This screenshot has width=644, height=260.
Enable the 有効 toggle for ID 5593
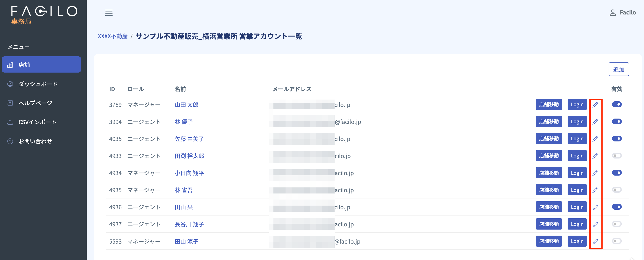[617, 241]
